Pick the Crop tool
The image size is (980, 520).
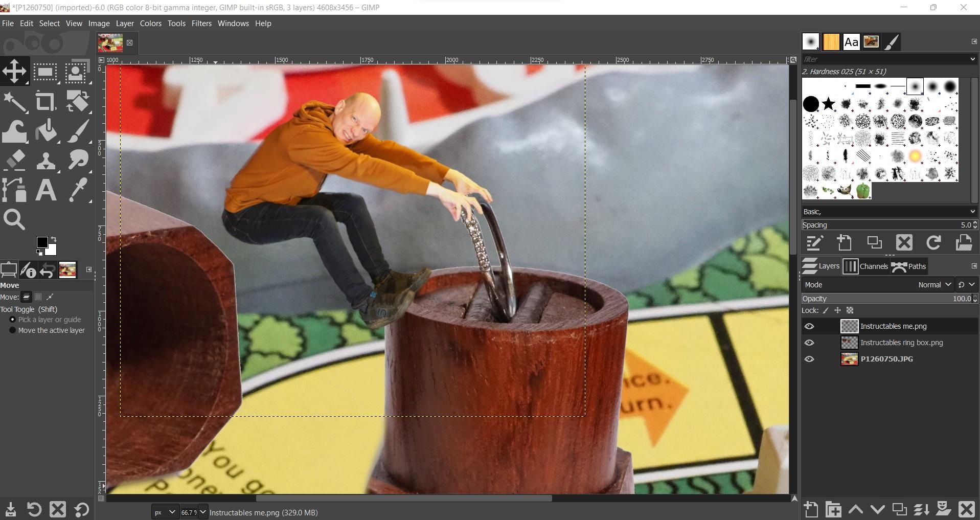45,101
